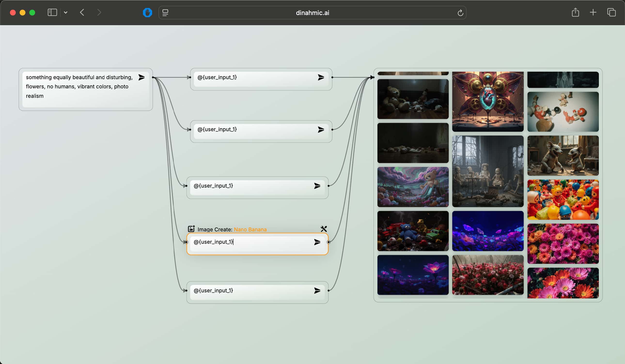Click the output port of the selected node
The image size is (625, 364).
(x=328, y=242)
